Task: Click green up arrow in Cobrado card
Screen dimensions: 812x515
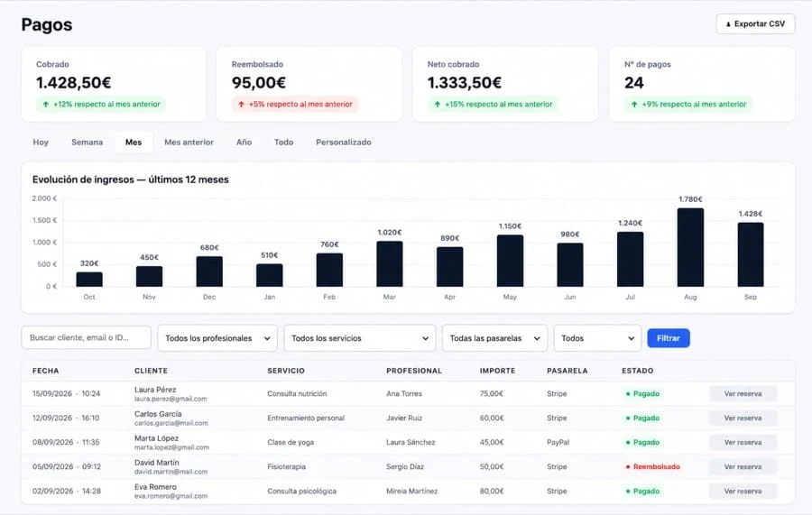Action: point(46,104)
